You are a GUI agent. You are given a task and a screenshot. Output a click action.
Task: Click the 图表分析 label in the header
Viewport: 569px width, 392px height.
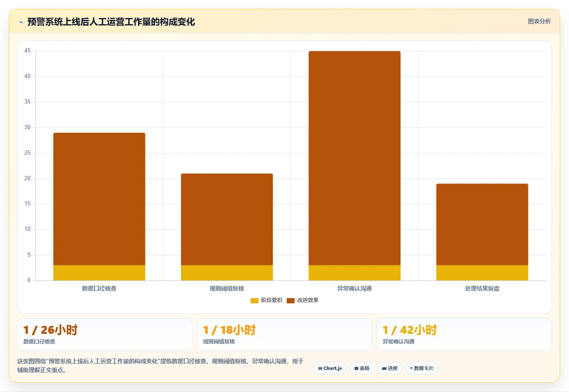539,21
